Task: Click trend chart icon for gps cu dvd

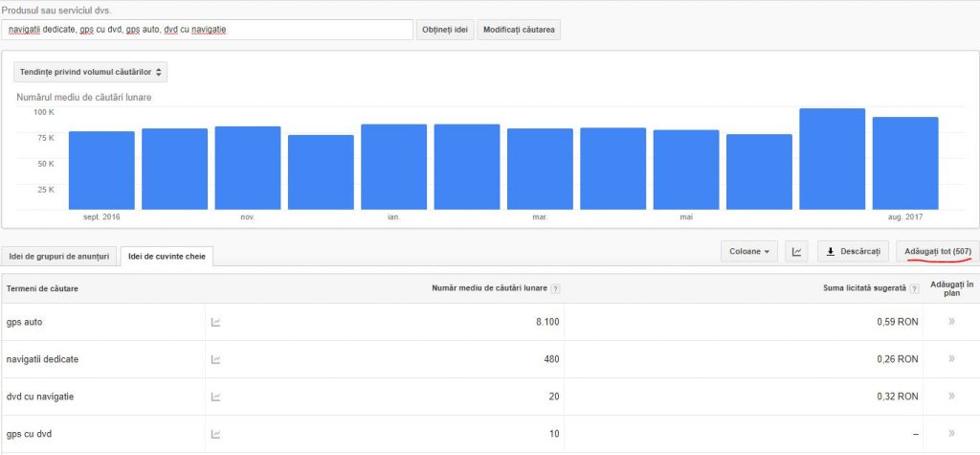Action: (216, 434)
